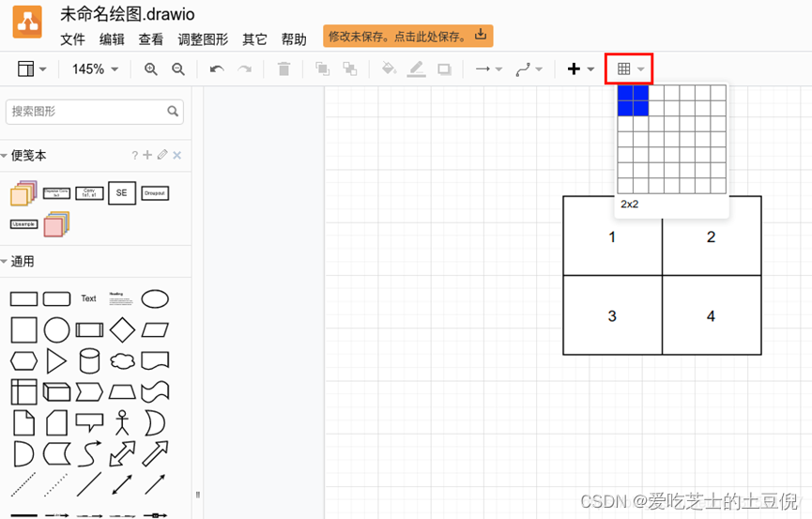Image resolution: width=812 pixels, height=519 pixels.
Task: Select the rectangle shape
Action: pos(23,298)
